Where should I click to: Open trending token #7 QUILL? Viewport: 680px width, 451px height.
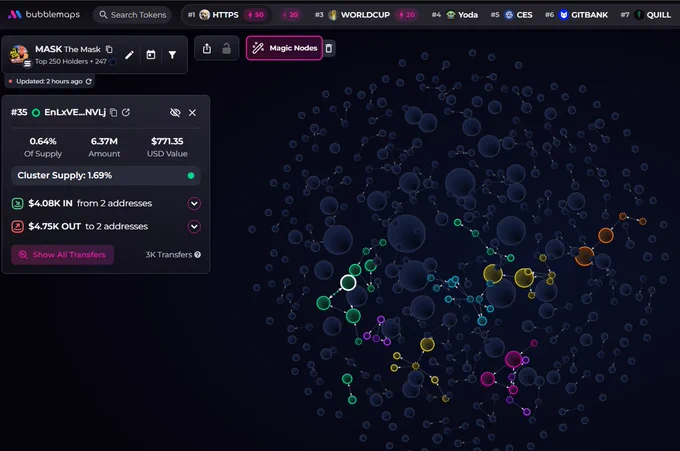coord(646,15)
